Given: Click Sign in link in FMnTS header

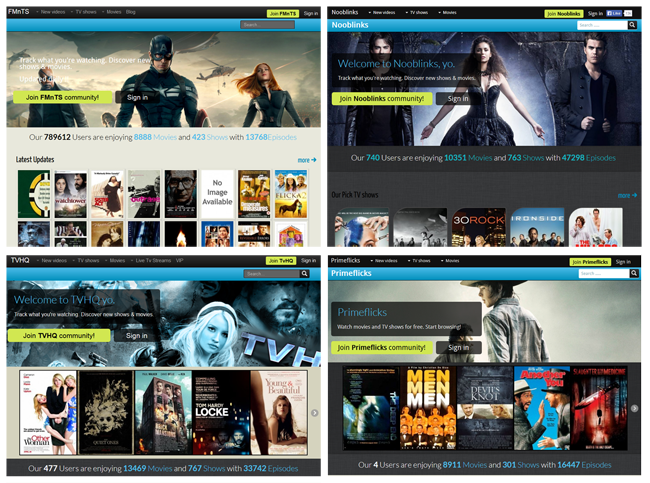Looking at the screenshot, I should [x=310, y=13].
